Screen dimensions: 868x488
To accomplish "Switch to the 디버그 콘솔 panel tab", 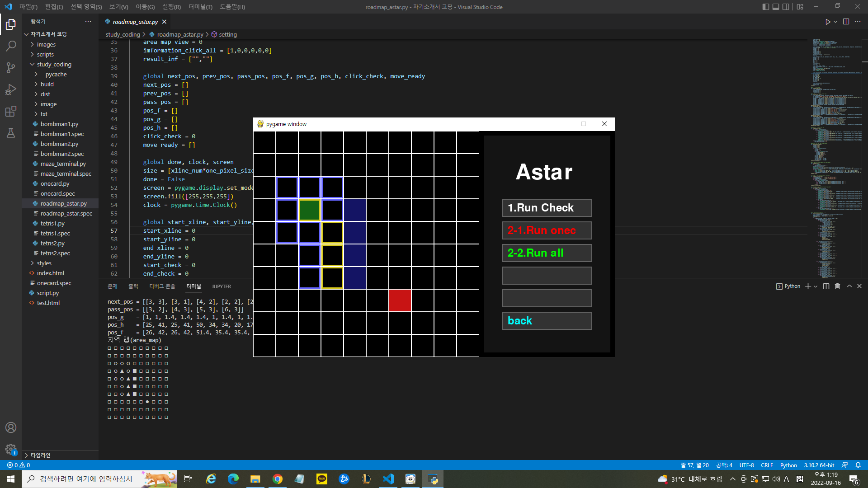I will pyautogui.click(x=162, y=286).
